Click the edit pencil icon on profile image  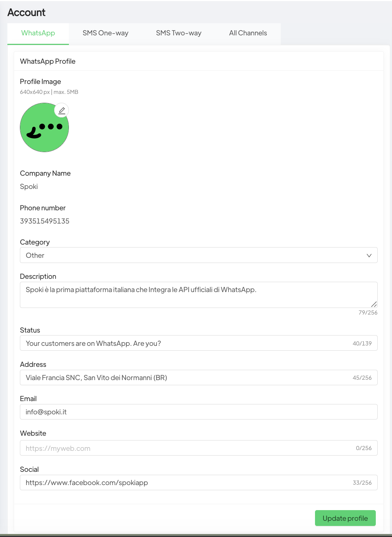coord(62,110)
